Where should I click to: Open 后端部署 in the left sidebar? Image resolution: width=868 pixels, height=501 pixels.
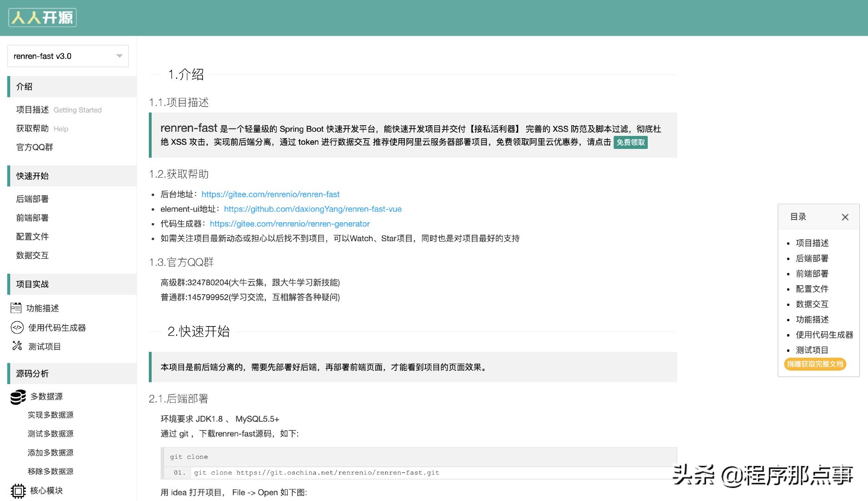coord(32,199)
